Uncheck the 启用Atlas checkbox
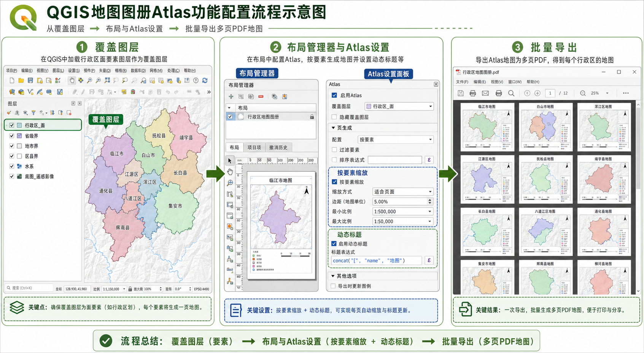Viewport: 644px width, 353px height. coord(334,95)
